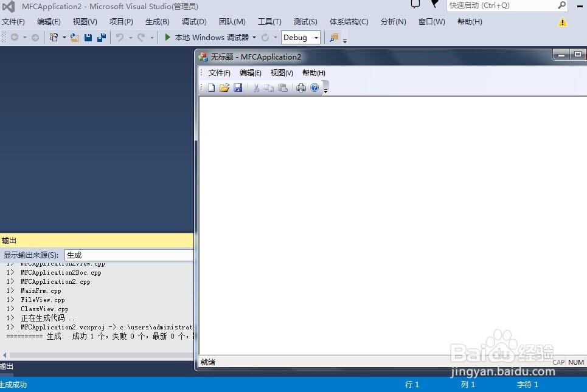
Task: Open 编辑(E) menu in MFCApplication2 window
Action: [x=251, y=73]
